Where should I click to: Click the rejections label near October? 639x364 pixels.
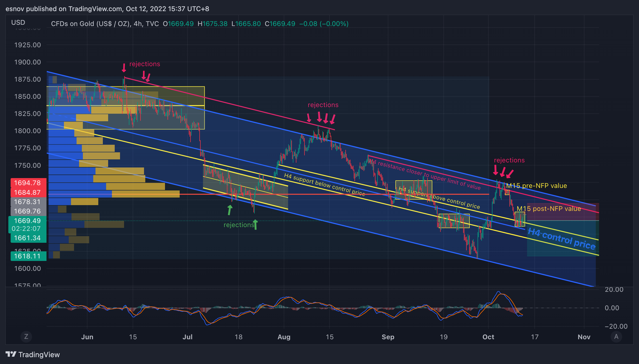509,160
